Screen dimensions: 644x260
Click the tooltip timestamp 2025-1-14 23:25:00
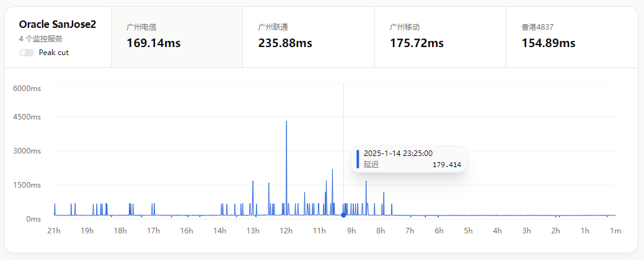click(398, 154)
